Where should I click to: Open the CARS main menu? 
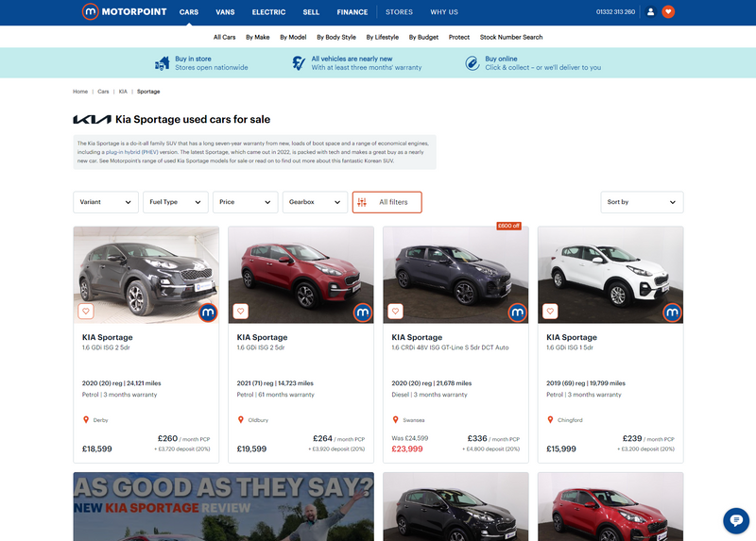[189, 12]
